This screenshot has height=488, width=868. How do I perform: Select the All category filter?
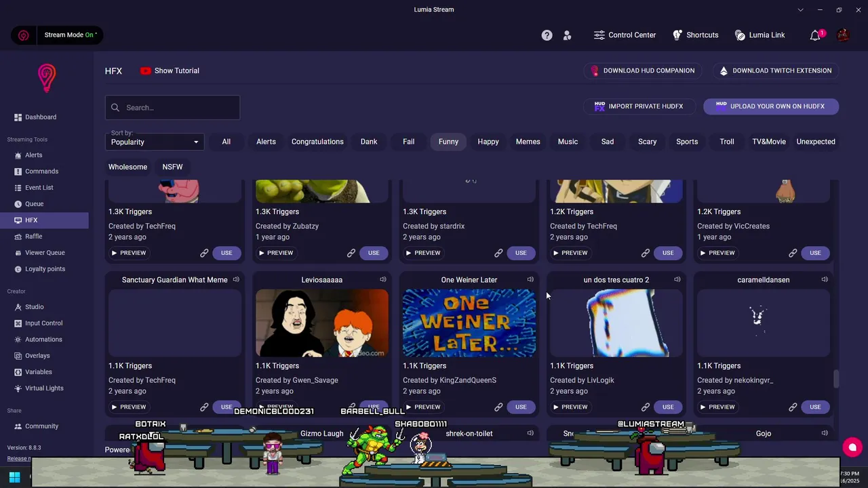(226, 142)
